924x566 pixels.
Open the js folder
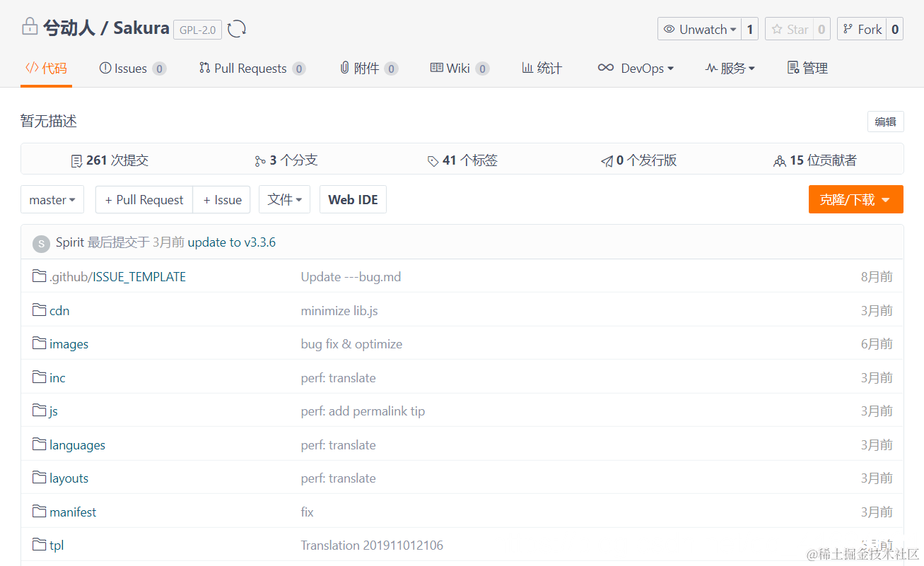tap(54, 411)
